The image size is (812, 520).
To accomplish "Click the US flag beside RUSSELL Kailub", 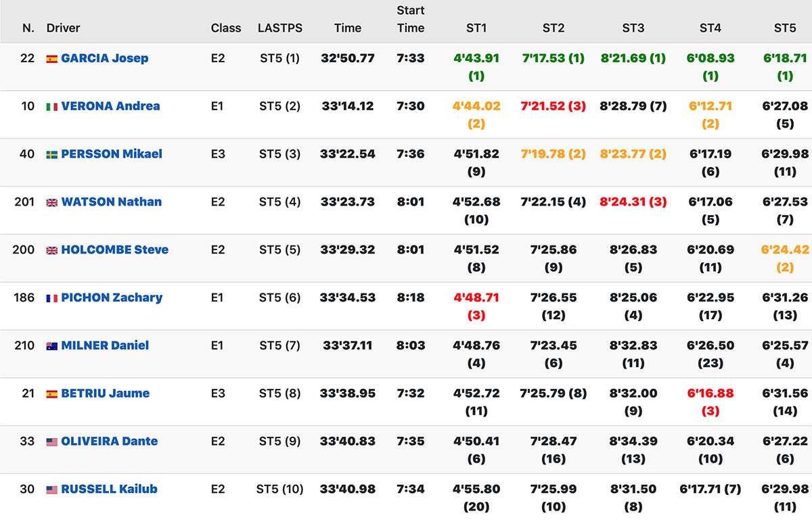I will tap(51, 491).
